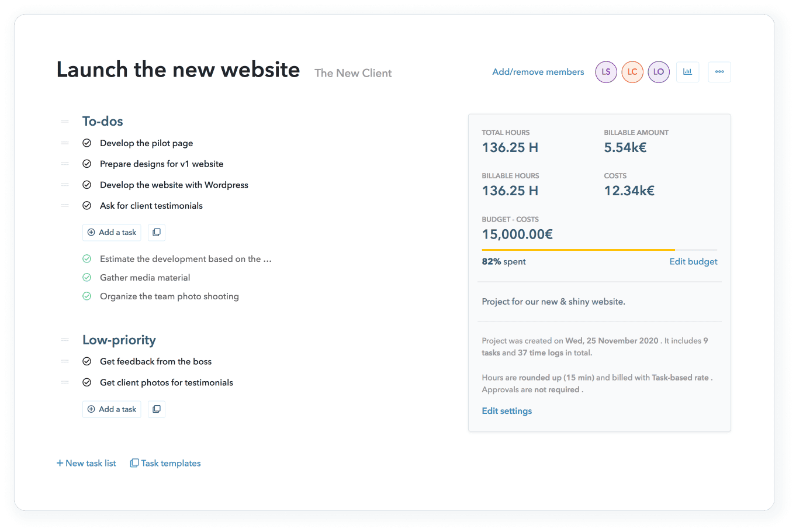Open 'Develop the website with Wordpress' task
The width and height of the screenshot is (796, 532).
click(x=174, y=185)
